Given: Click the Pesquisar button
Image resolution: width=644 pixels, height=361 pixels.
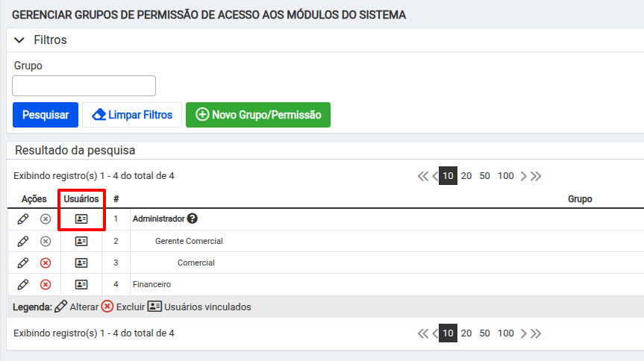Looking at the screenshot, I should pos(46,115).
